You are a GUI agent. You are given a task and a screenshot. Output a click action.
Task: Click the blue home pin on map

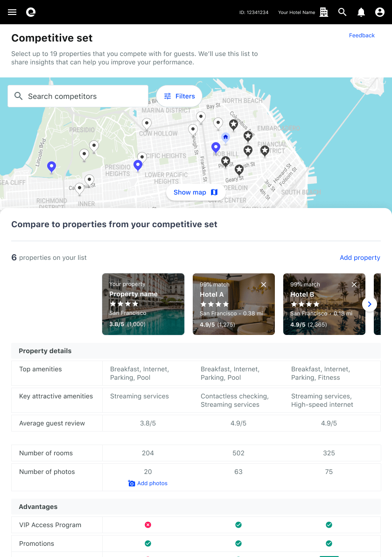[x=225, y=137]
